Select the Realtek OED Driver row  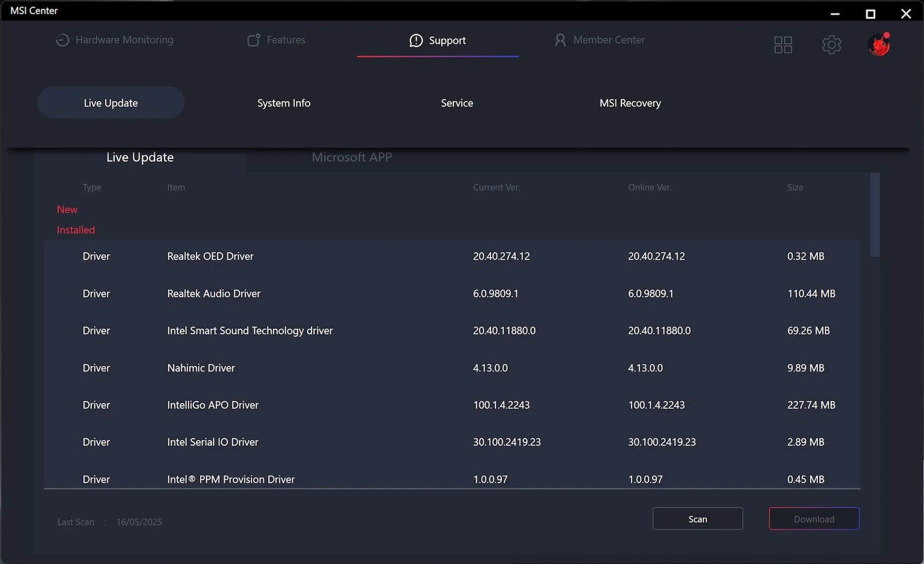click(452, 256)
